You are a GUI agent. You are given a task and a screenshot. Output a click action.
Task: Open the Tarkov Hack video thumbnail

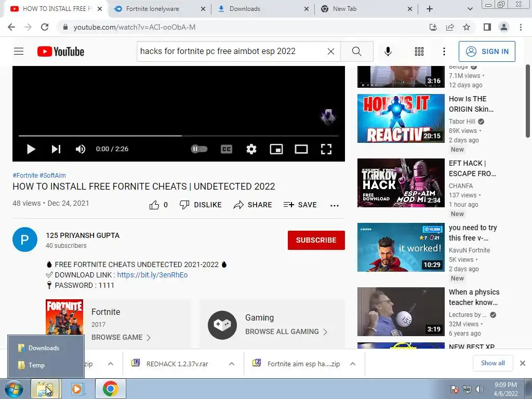(x=401, y=183)
